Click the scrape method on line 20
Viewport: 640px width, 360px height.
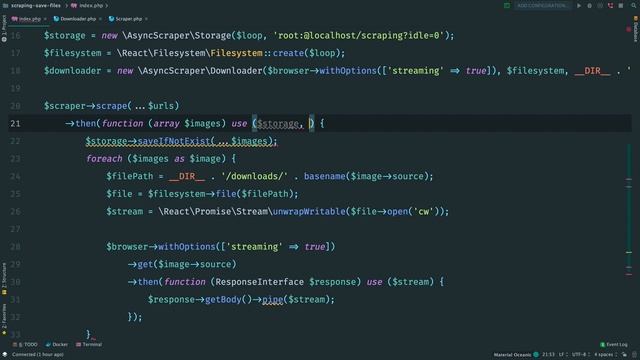tap(111, 106)
